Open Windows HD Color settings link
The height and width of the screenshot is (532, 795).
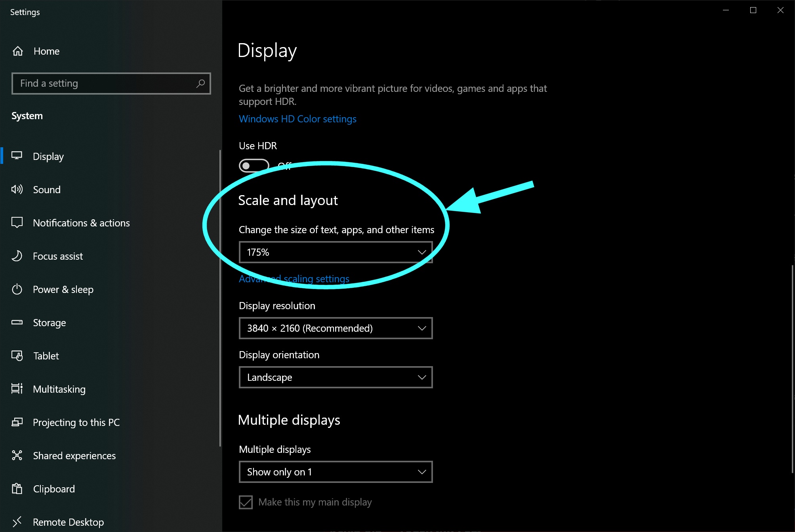click(x=297, y=119)
